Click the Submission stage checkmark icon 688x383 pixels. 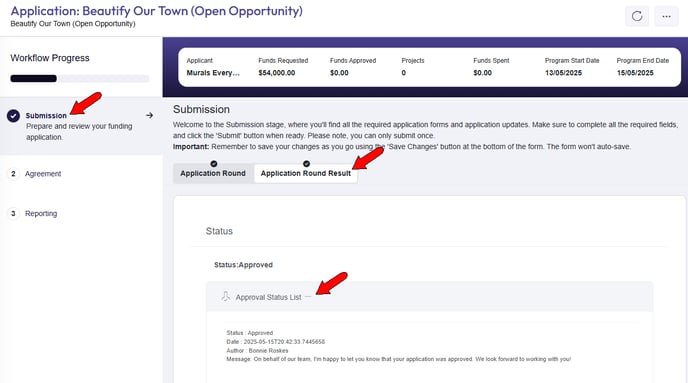tap(13, 116)
